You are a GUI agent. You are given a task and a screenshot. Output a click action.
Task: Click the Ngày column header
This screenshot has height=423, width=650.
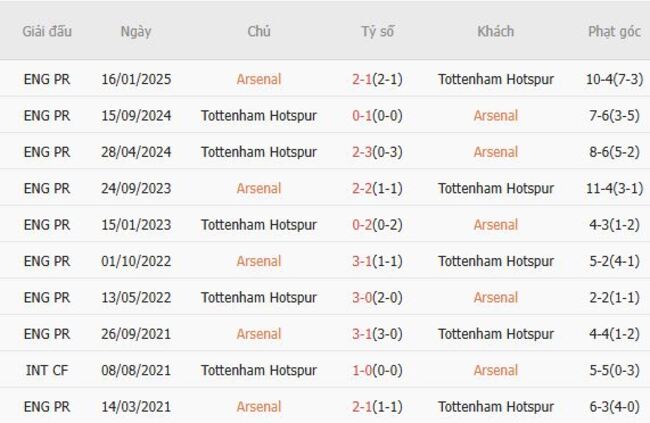(x=136, y=31)
